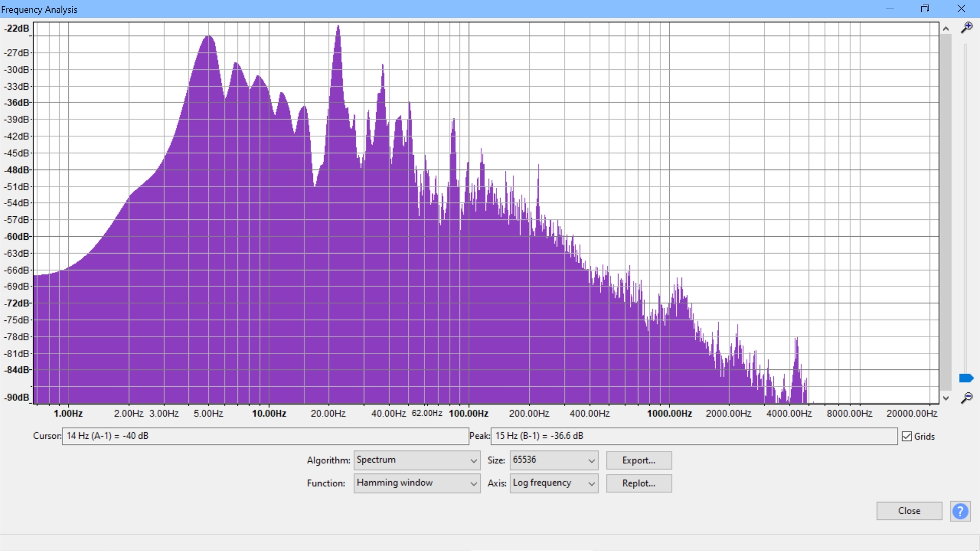The height and width of the screenshot is (551, 980).
Task: Click the Cursor readout field
Action: [265, 436]
